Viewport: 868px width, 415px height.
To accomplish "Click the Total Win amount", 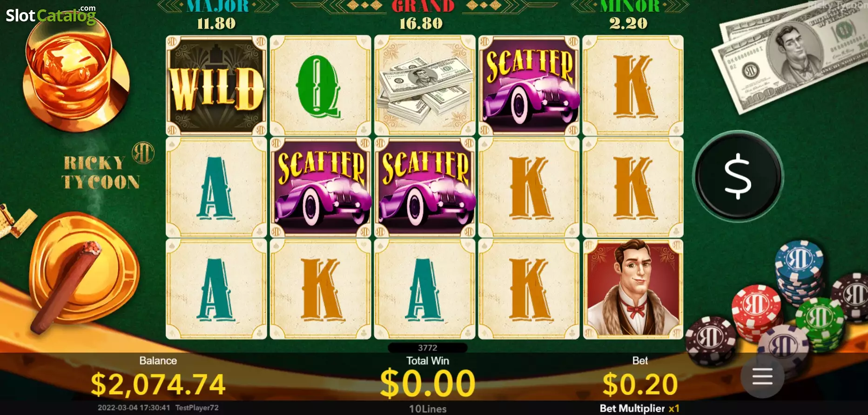I will (428, 384).
